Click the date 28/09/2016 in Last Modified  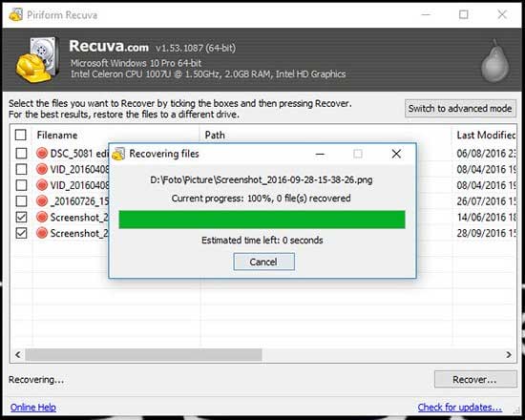click(486, 233)
